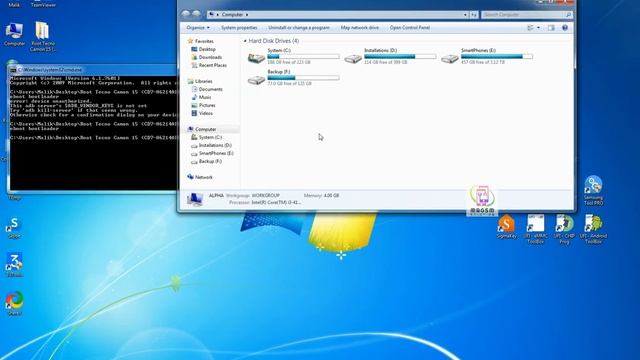Click the Explorer Back arrow button
Image resolution: width=640 pixels, height=360 pixels.
click(x=186, y=14)
